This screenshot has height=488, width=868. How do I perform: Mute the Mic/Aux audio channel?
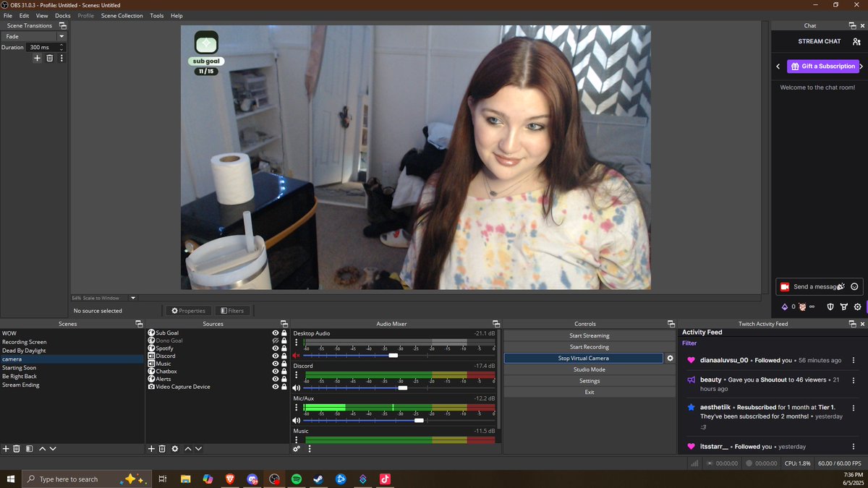point(296,420)
